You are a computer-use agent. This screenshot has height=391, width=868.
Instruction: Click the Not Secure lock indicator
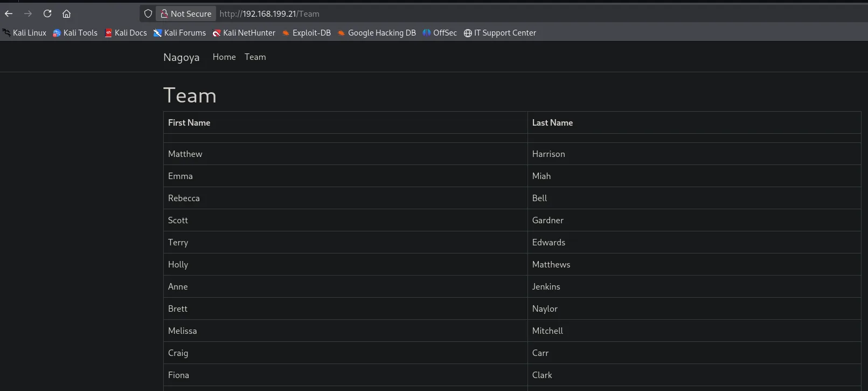point(186,13)
